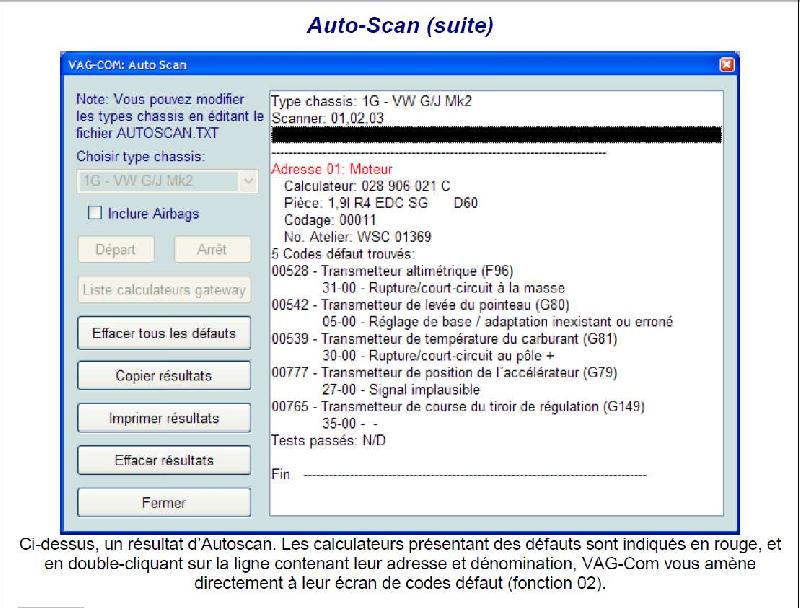The image size is (800, 608).
Task: Select 'Pièce: 1,9l R4 EDC SG' line
Action: (x=381, y=203)
